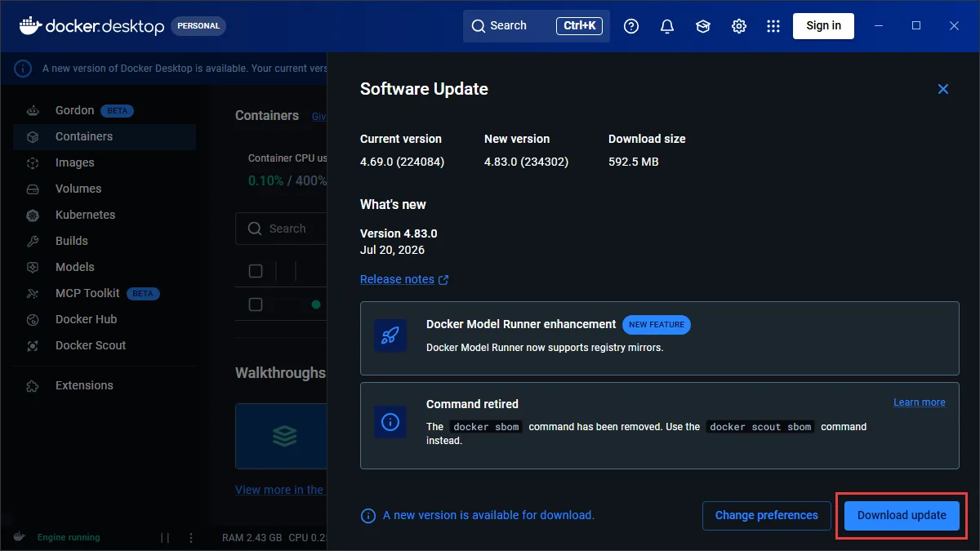Click the info icon beside Command retired
Viewport: 980px width, 551px height.
coord(390,421)
